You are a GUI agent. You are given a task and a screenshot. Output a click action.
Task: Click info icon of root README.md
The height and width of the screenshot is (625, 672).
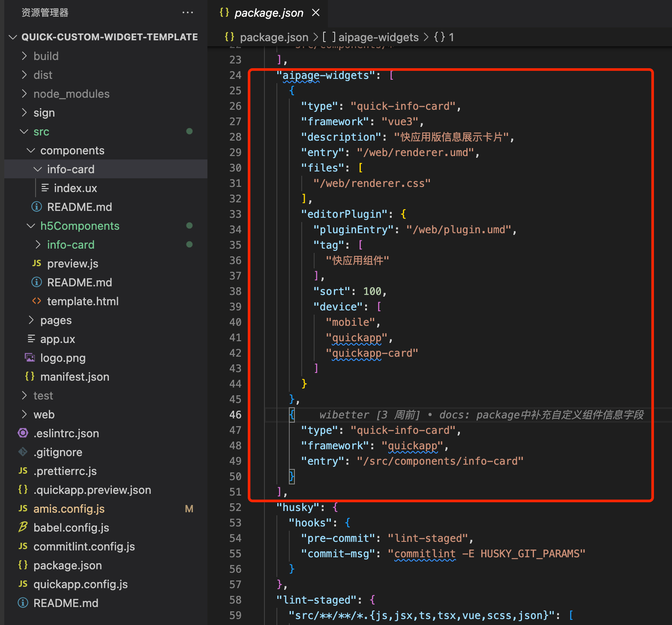tap(23, 603)
